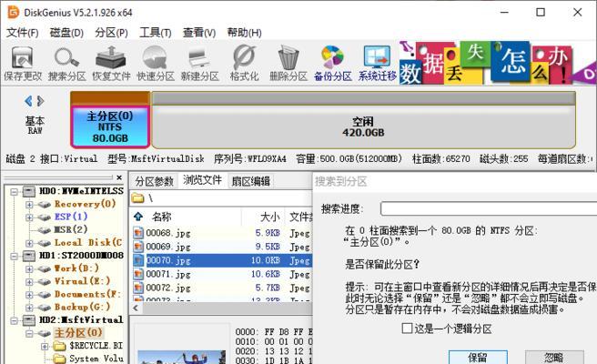Click the up-folder arrow beside 名称
597x364 pixels.
(138, 217)
